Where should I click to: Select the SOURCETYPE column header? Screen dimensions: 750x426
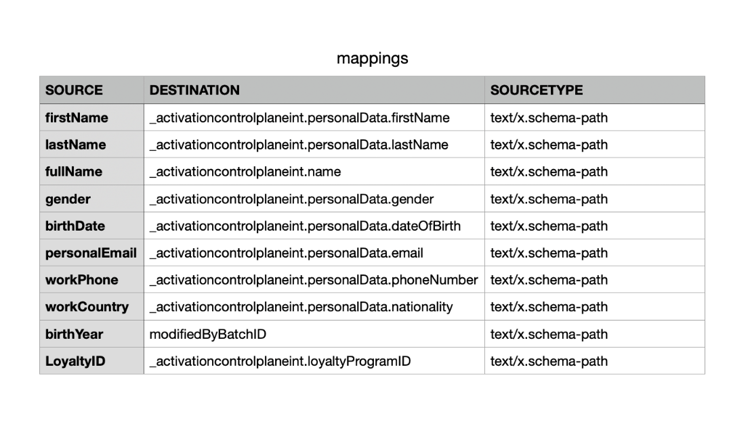(595, 90)
